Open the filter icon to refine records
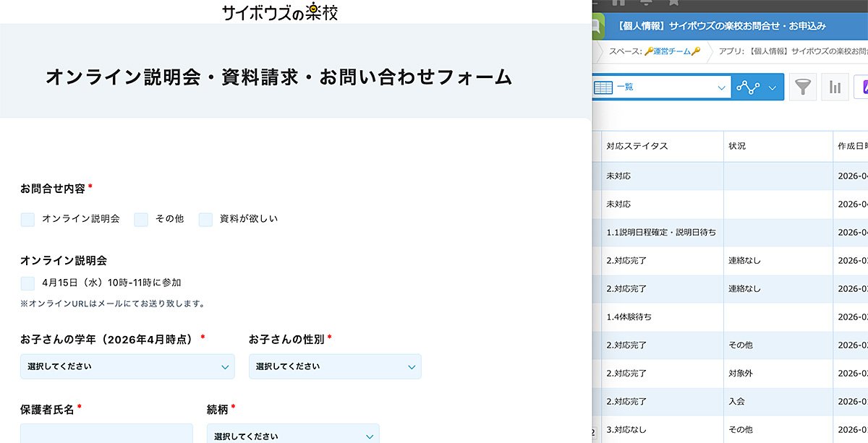The height and width of the screenshot is (443, 868). tap(804, 87)
